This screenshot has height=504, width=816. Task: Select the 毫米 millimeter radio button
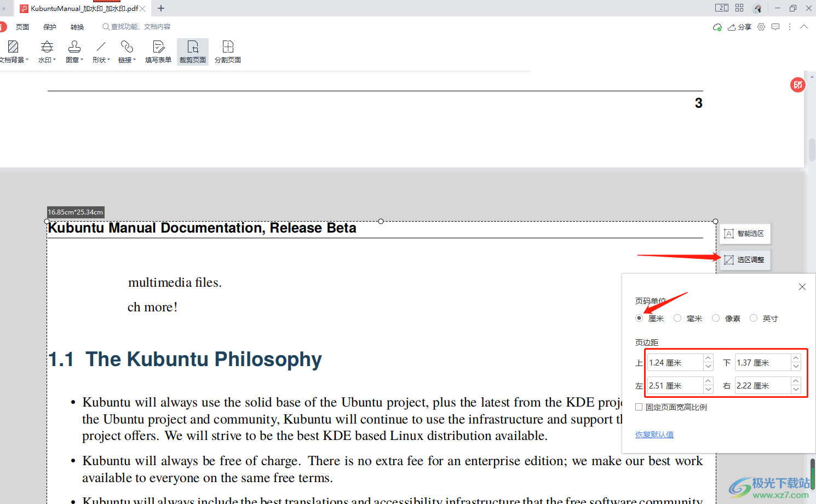click(x=677, y=318)
